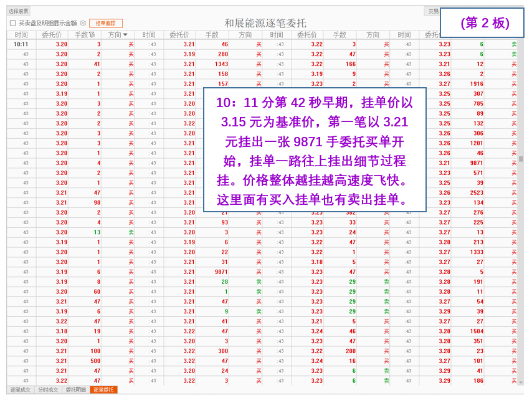532x399 pixels.
Task: Select the 10:11 time cell in first row
Action: point(21,44)
